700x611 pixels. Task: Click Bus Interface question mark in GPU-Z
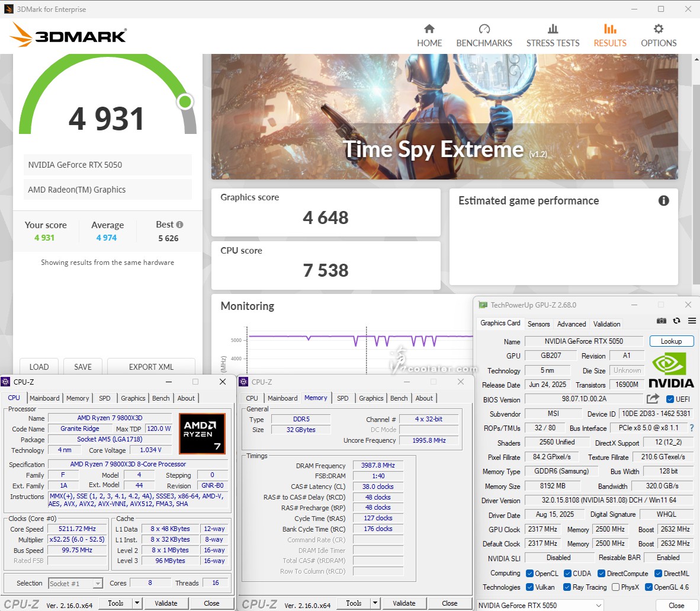pyautogui.click(x=692, y=428)
